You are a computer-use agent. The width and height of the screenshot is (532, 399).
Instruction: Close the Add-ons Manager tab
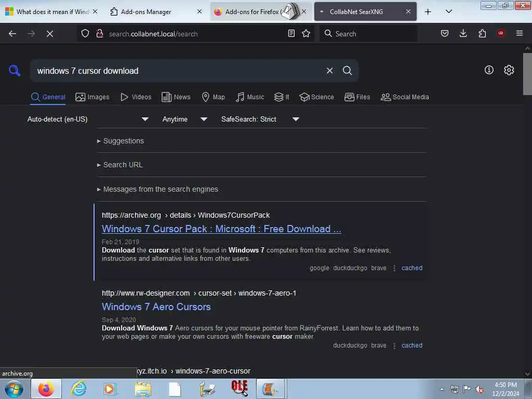point(199,11)
